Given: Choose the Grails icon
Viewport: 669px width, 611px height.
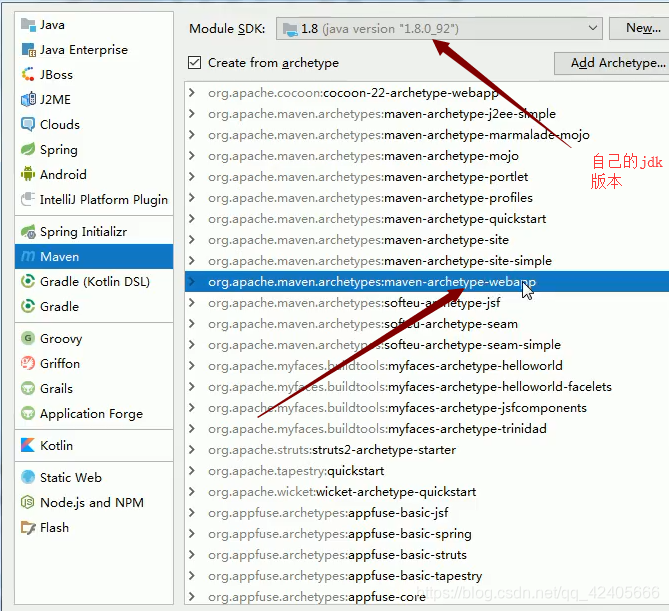Looking at the screenshot, I should [28, 389].
